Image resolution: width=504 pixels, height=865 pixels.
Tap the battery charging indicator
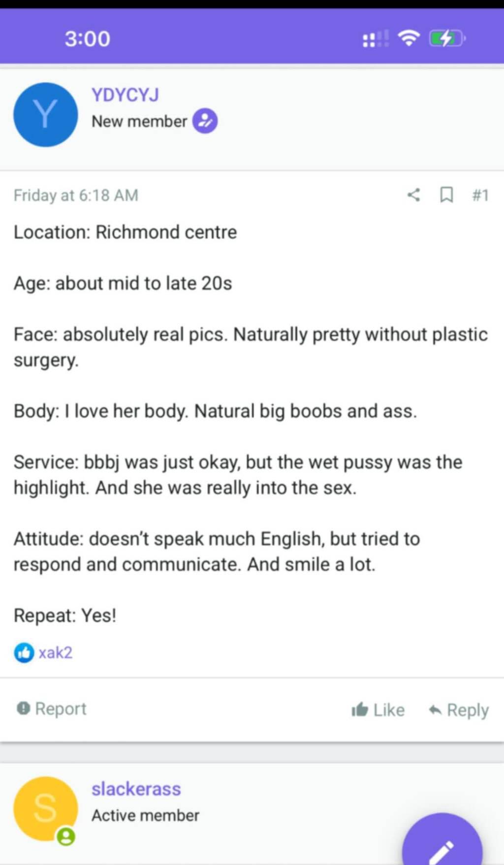446,38
